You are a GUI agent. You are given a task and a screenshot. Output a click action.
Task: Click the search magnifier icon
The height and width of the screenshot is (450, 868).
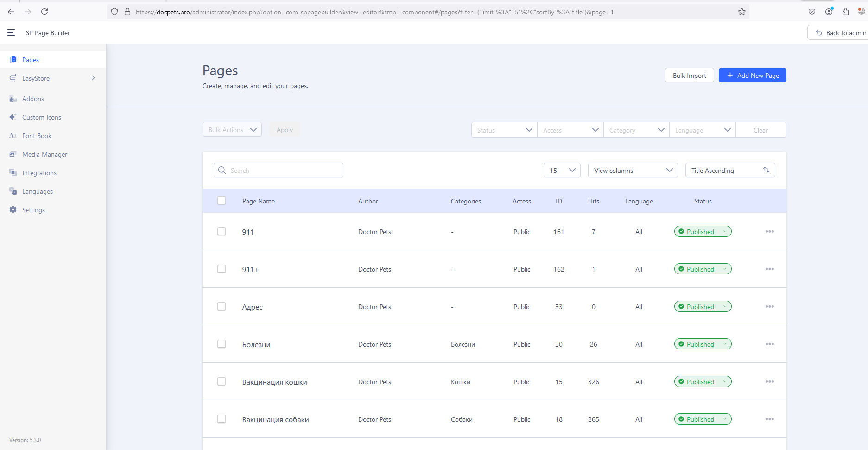222,170
